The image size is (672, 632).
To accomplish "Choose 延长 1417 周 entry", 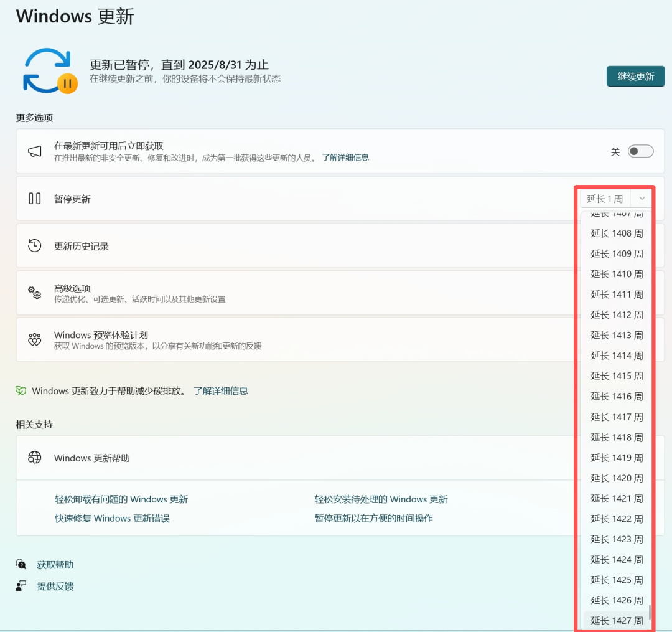I will point(617,417).
